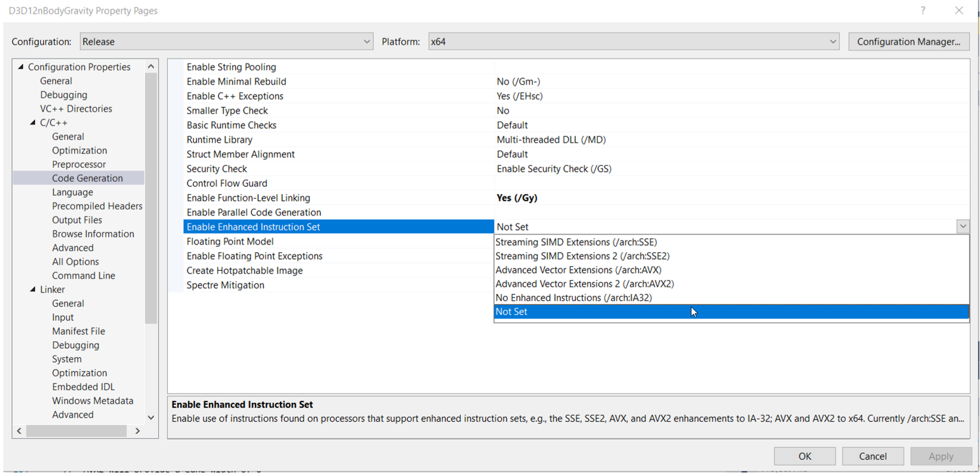980x473 pixels.
Task: Select General under C/C++
Action: (68, 136)
